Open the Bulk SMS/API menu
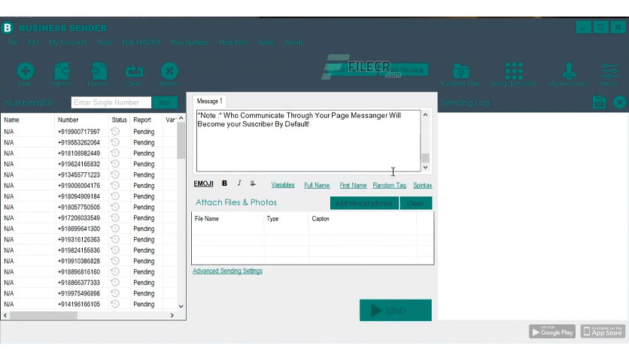 pos(141,42)
